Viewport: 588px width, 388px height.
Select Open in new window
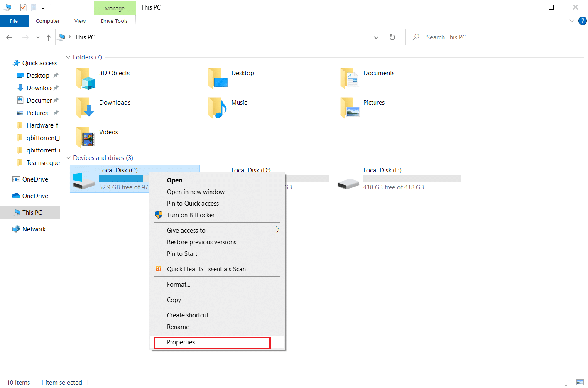tap(217, 192)
